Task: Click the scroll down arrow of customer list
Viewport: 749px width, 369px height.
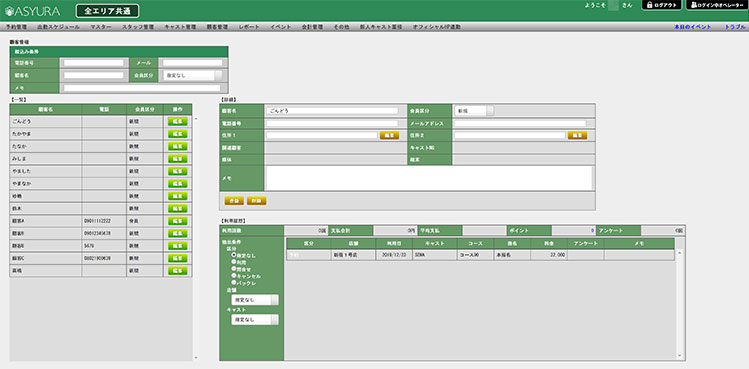Action: tap(195, 357)
